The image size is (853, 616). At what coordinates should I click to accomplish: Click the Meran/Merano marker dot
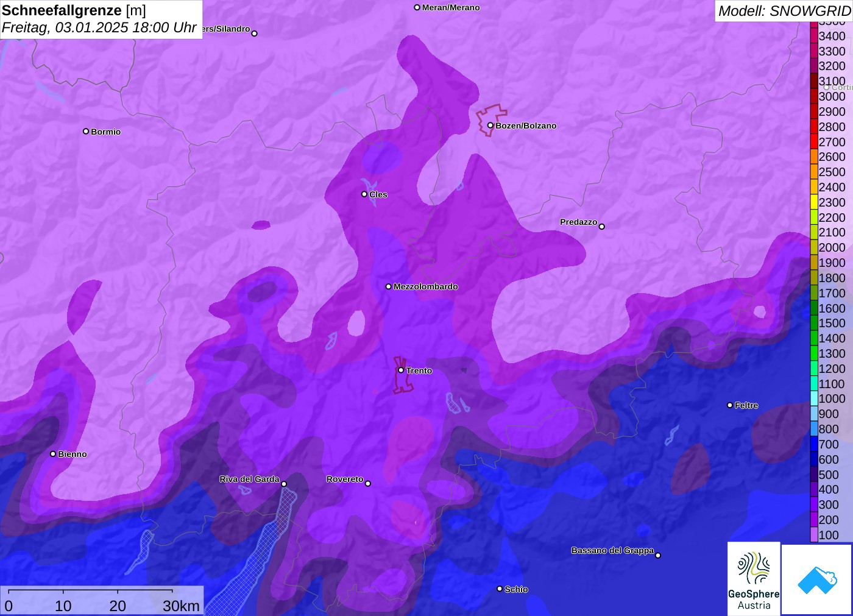click(417, 7)
